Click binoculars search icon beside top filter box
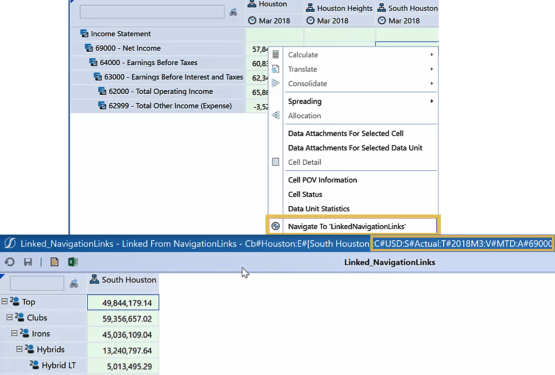The image size is (555, 375). [233, 12]
